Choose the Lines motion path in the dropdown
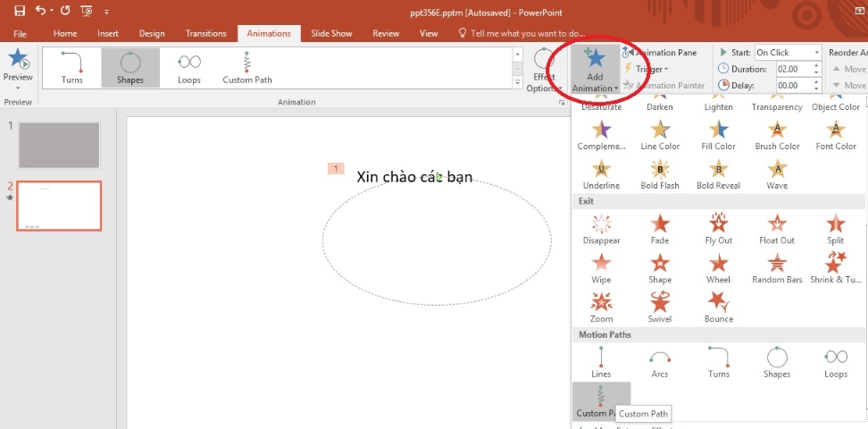Image resolution: width=868 pixels, height=429 pixels. [601, 363]
